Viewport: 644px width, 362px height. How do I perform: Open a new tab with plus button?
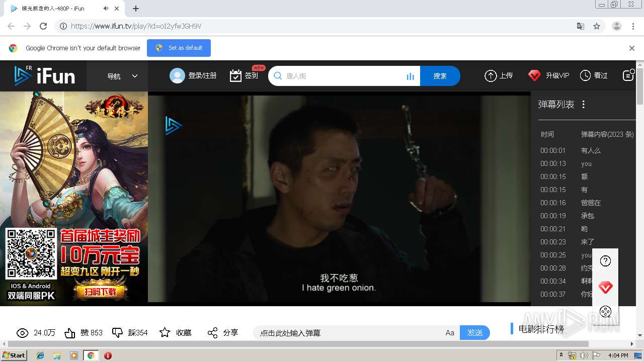click(136, 9)
